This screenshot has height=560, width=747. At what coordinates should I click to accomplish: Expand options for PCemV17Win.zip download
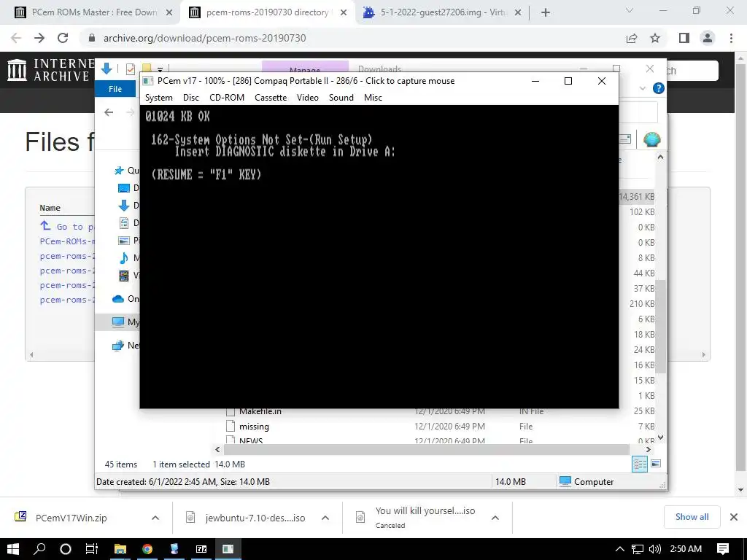click(x=155, y=518)
